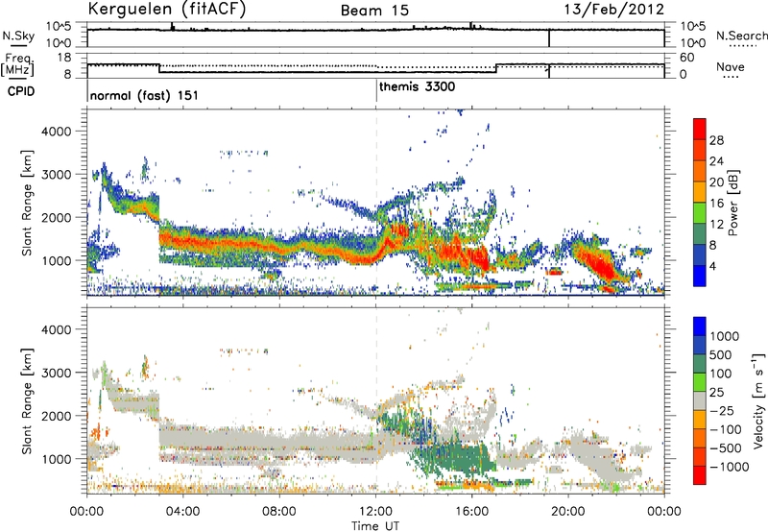
Task: Click the '-1000' tick on Velocity colorbar
Action: click(x=730, y=467)
